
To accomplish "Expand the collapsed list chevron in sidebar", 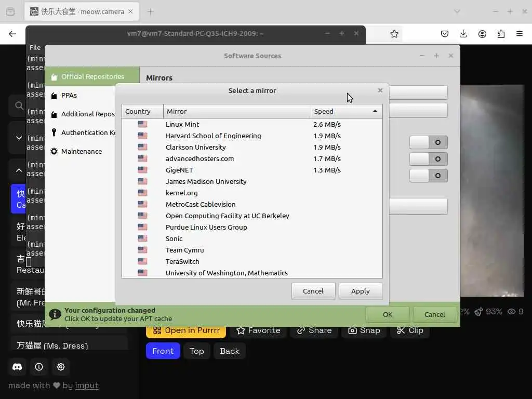I will coord(19,138).
